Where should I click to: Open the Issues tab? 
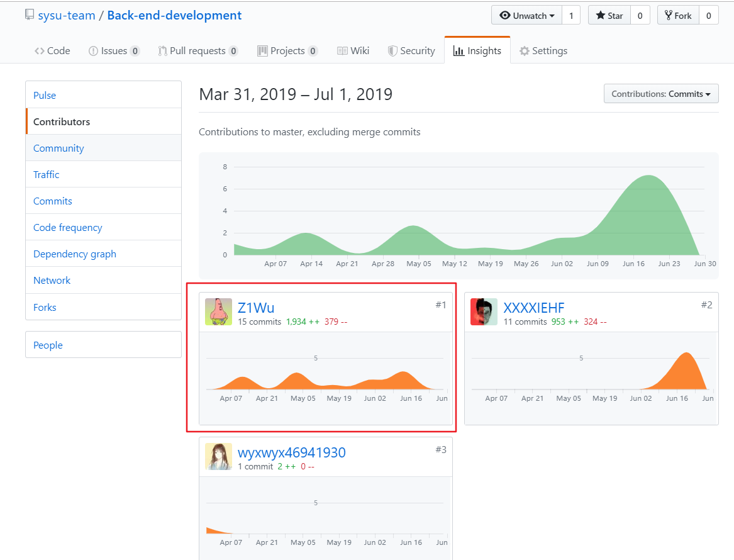click(x=114, y=51)
